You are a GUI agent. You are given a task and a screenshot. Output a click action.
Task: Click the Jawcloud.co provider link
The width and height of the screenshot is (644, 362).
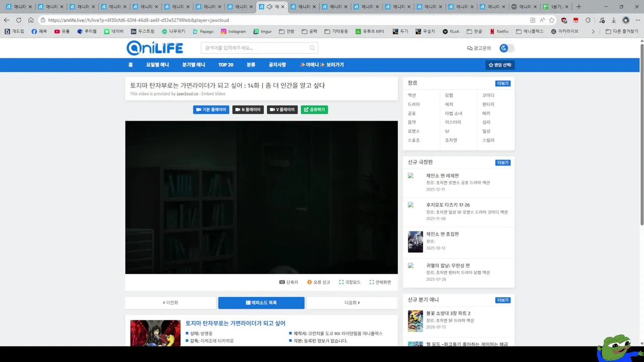tap(188, 94)
